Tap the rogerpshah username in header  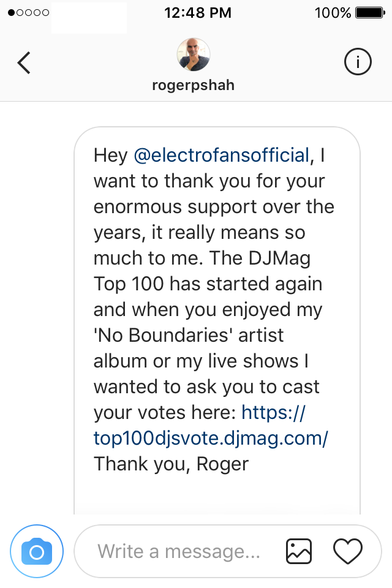pyautogui.click(x=194, y=85)
